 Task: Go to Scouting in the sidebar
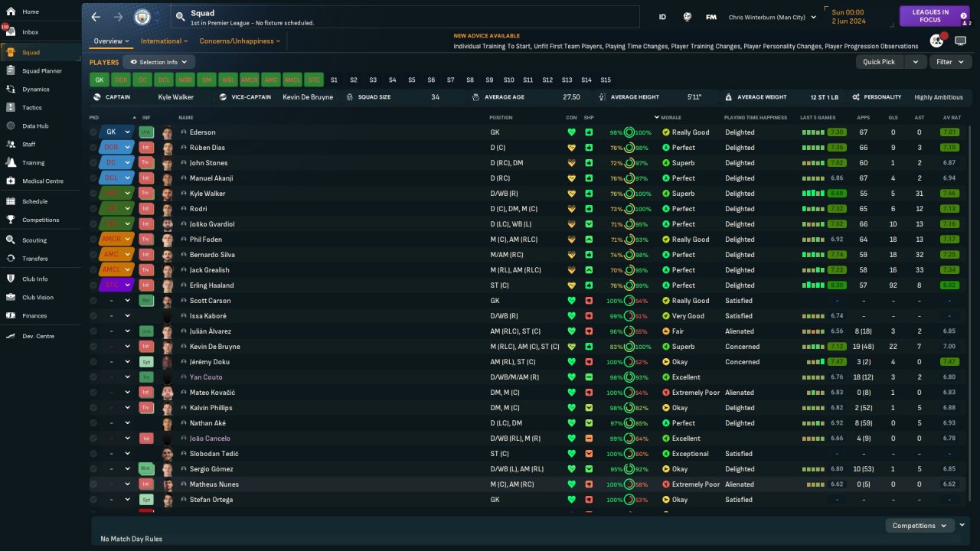point(34,240)
